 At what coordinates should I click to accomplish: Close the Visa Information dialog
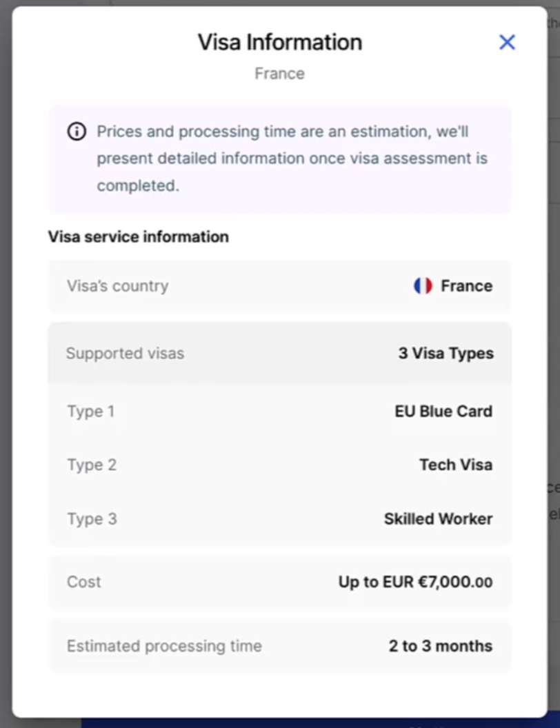(x=507, y=42)
